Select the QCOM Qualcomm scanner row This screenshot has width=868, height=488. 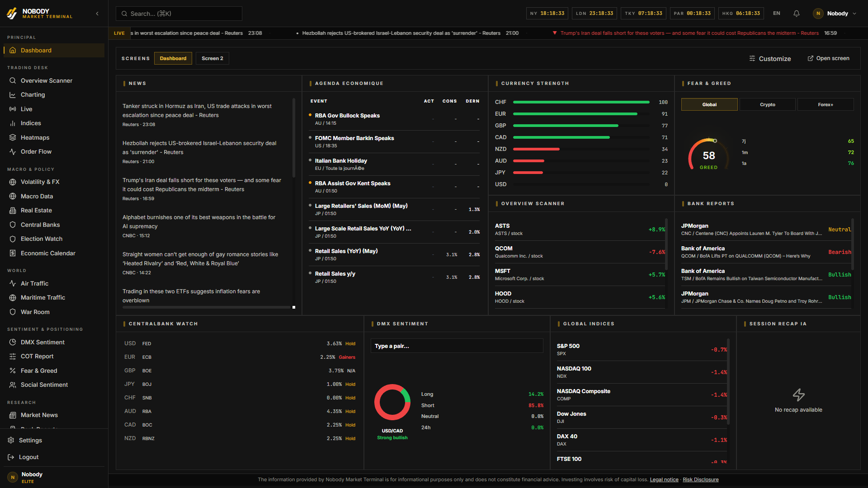coord(580,252)
